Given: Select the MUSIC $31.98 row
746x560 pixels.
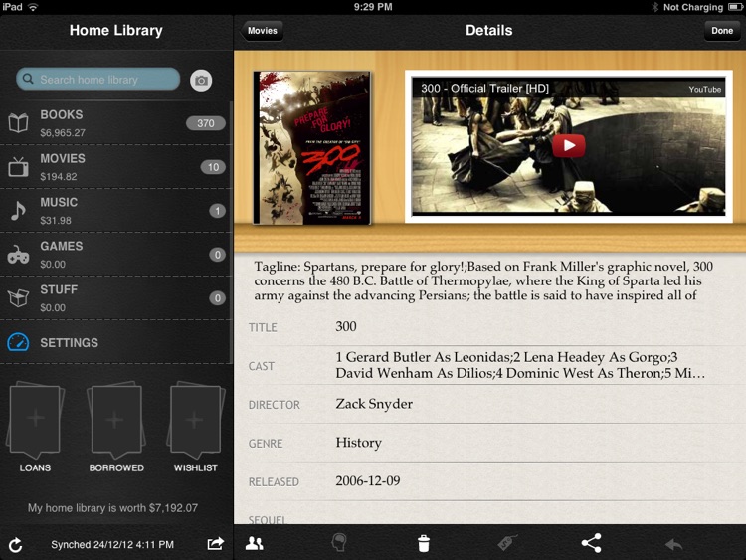Looking at the screenshot, I should click(116, 211).
